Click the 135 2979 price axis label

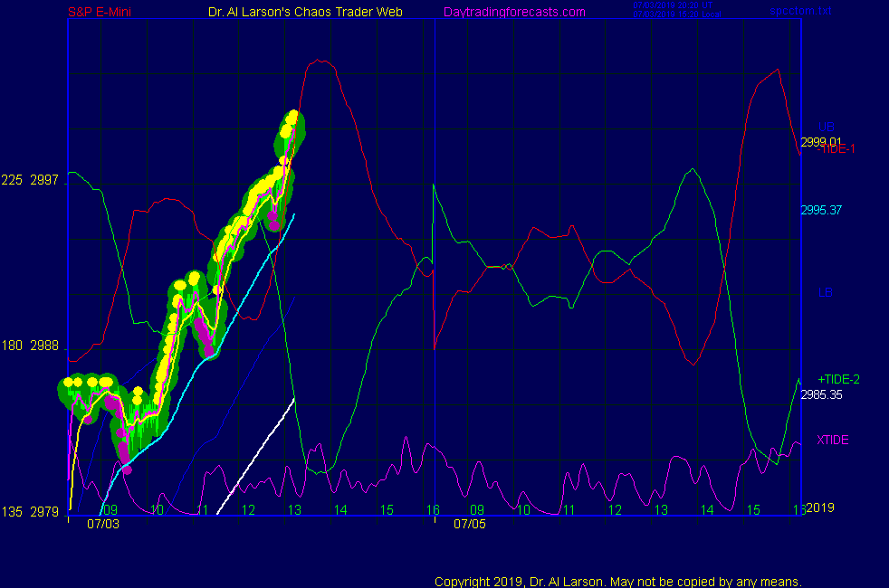31,512
